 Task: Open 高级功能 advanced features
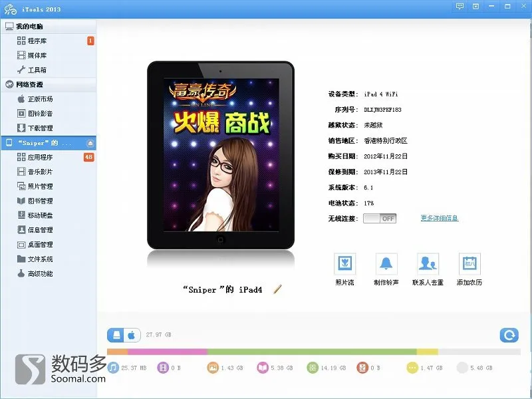click(48, 274)
